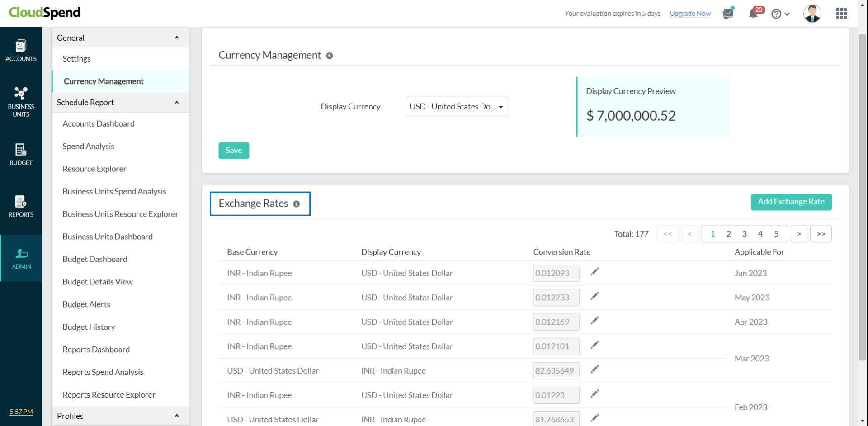
Task: Open Budget Dashboard item
Action: point(95,260)
